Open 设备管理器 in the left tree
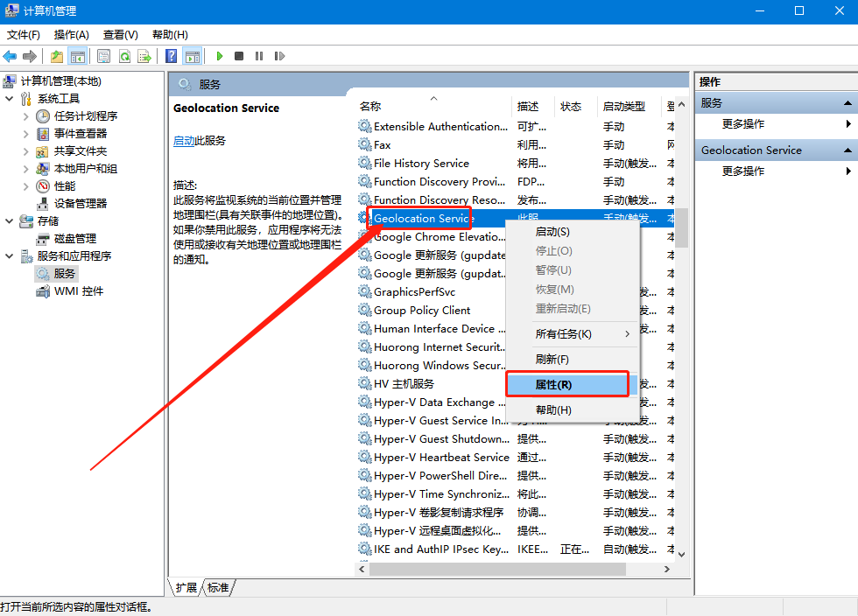Screen dimensions: 858x616 point(80,203)
